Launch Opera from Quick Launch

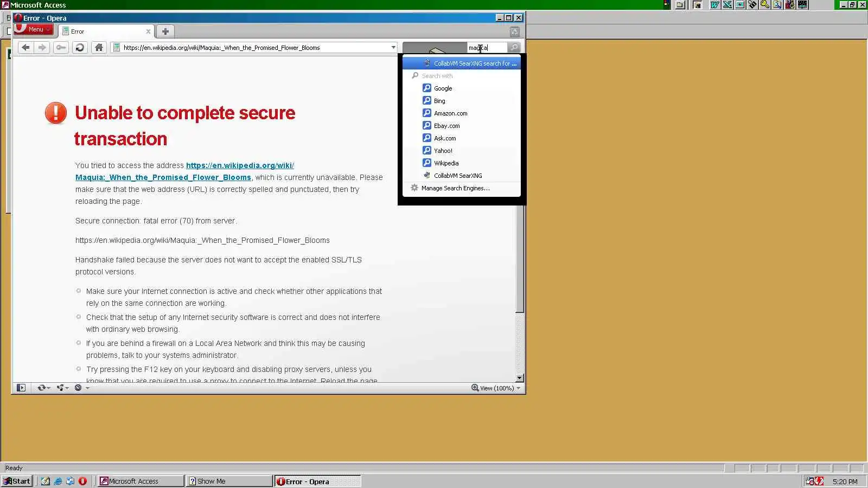coord(82,481)
